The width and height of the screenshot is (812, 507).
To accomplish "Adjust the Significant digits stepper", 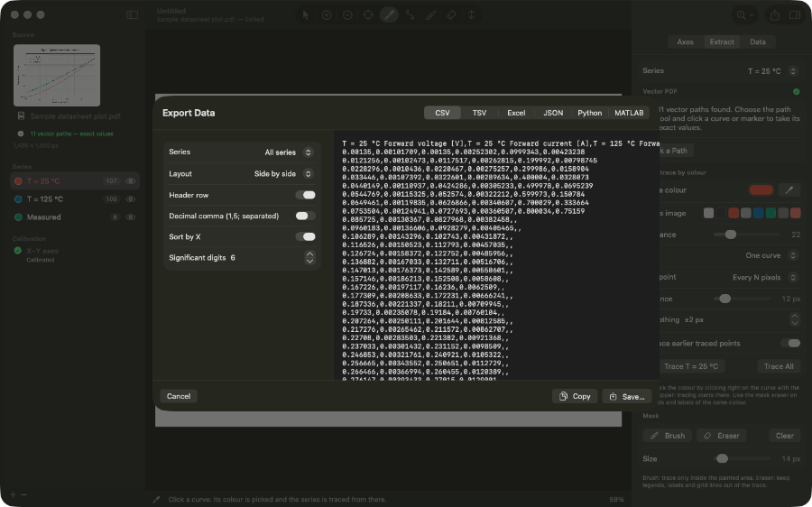I will click(309, 257).
